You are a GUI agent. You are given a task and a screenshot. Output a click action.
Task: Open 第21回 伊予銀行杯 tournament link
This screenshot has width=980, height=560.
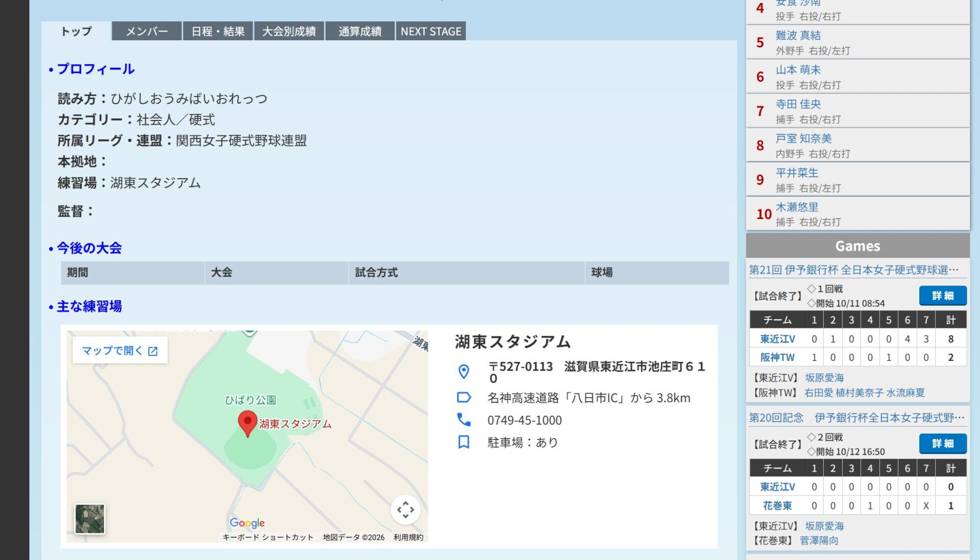(x=853, y=270)
